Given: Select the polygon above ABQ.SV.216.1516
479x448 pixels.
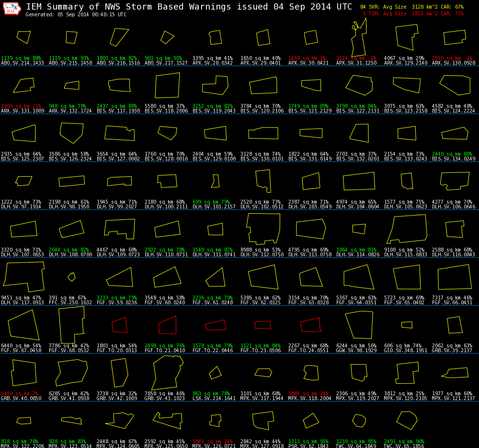Looking at the screenshot, I should 119,37.
